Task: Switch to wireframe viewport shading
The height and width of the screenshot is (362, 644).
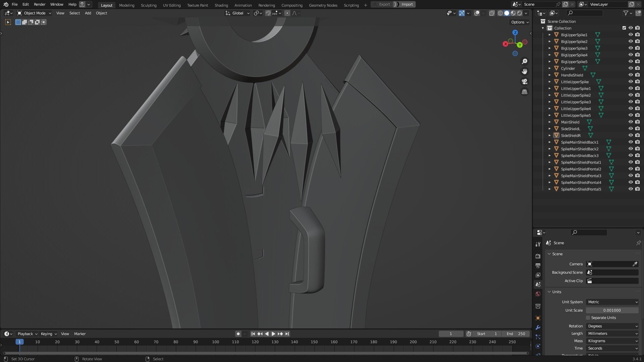Action: tap(500, 13)
